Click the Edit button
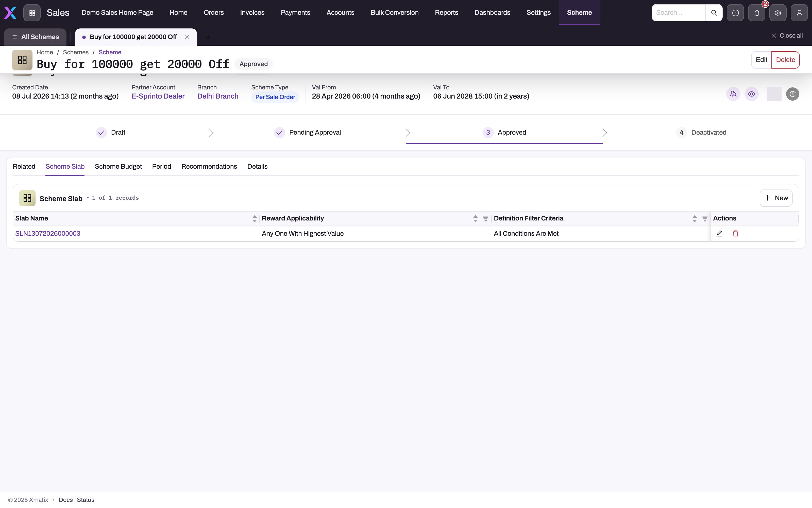Image resolution: width=812 pixels, height=508 pixels. pos(761,60)
